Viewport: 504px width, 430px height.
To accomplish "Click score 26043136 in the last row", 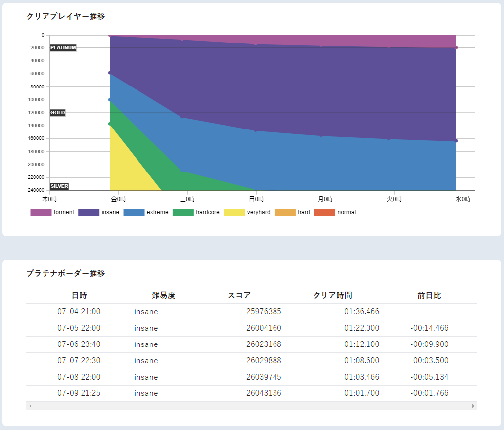I will [x=264, y=393].
